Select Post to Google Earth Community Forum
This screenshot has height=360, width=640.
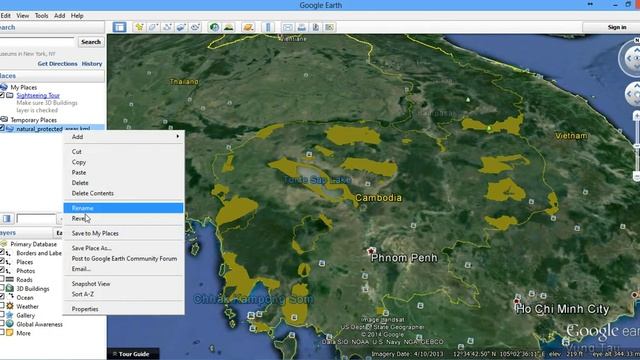[123, 259]
